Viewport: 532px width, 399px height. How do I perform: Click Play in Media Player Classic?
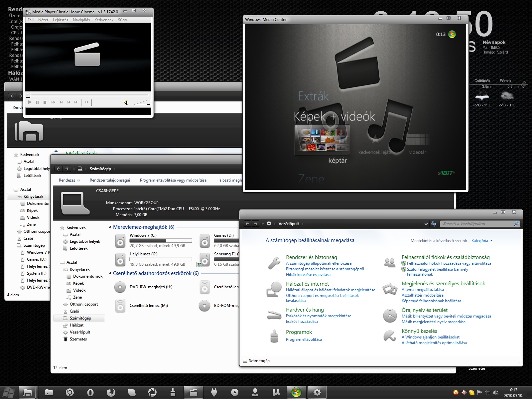tap(30, 102)
